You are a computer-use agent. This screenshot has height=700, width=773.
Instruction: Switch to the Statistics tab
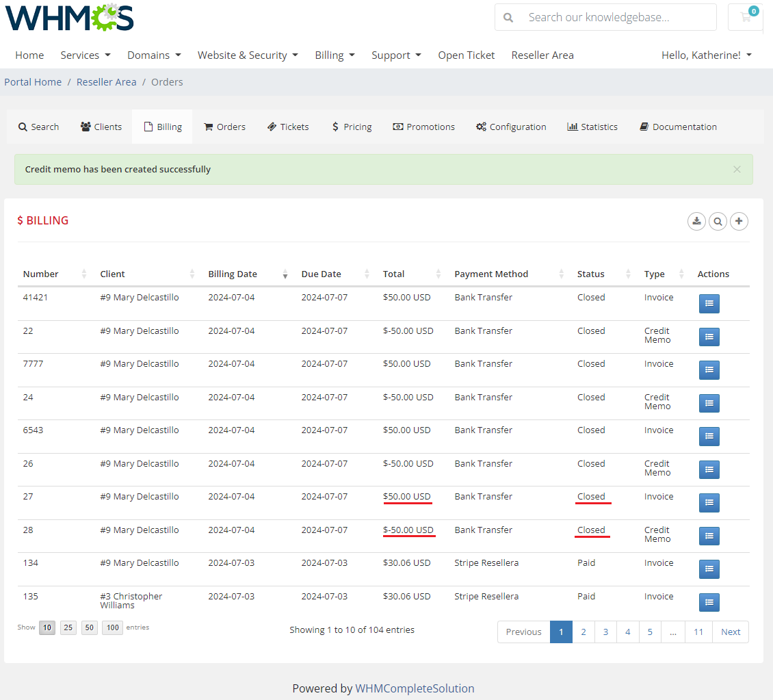pyautogui.click(x=592, y=127)
